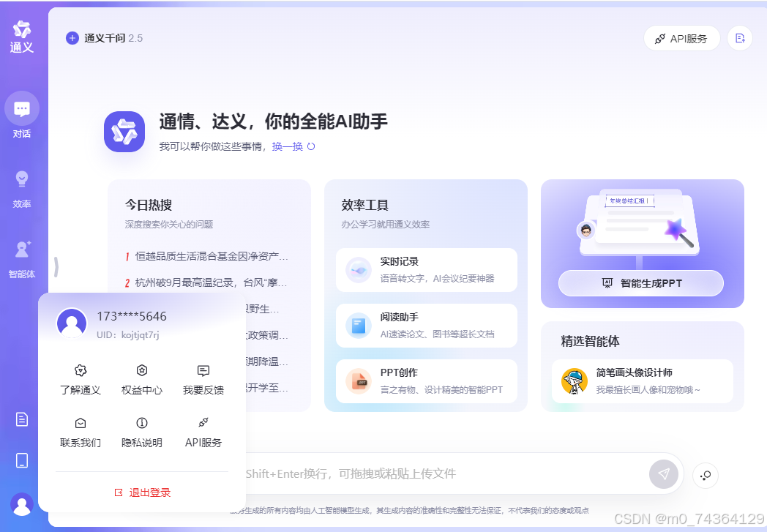
Task: Open the document export icon in the top right
Action: click(x=740, y=38)
